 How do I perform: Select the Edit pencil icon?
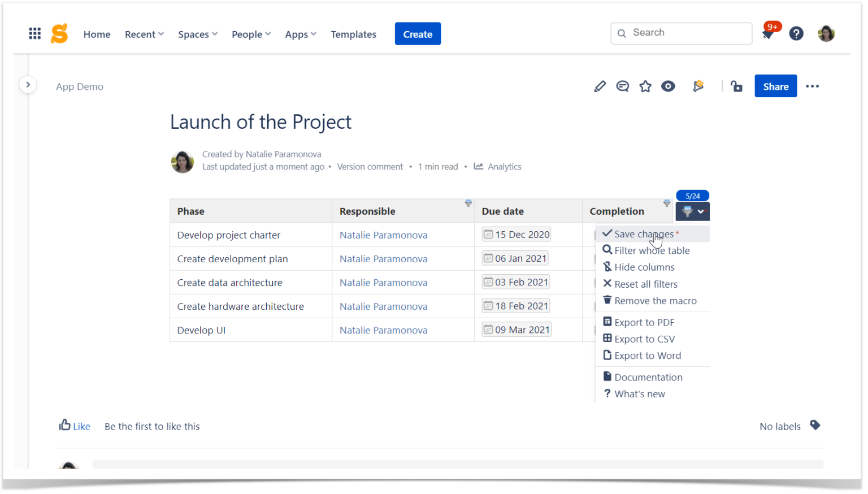click(600, 86)
